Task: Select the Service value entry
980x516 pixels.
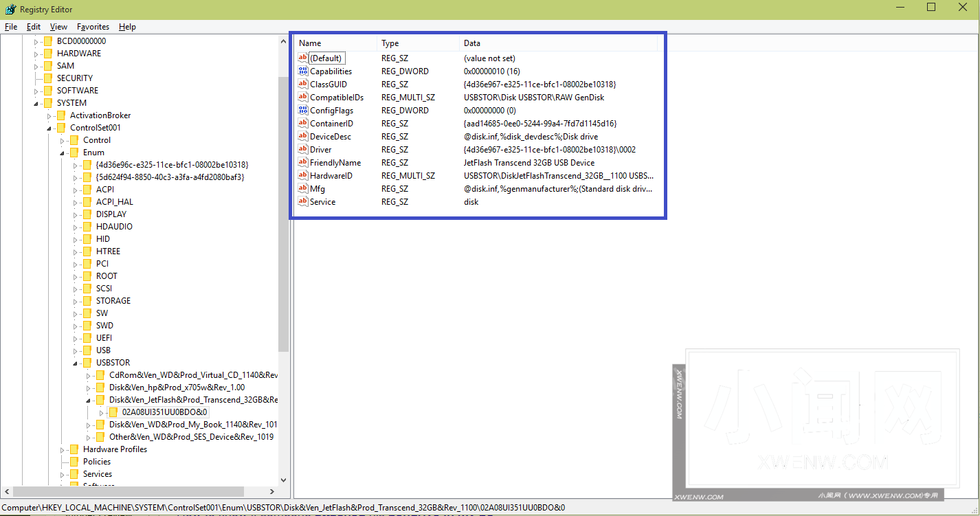Action: click(x=322, y=202)
